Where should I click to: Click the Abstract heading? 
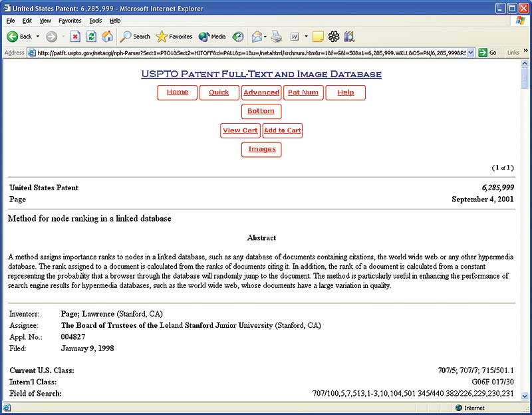click(x=261, y=238)
